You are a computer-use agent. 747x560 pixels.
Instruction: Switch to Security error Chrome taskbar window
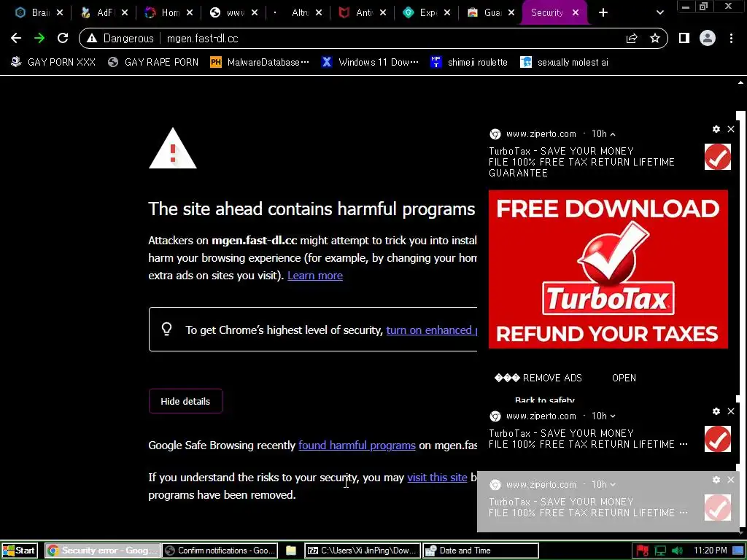pos(102,551)
